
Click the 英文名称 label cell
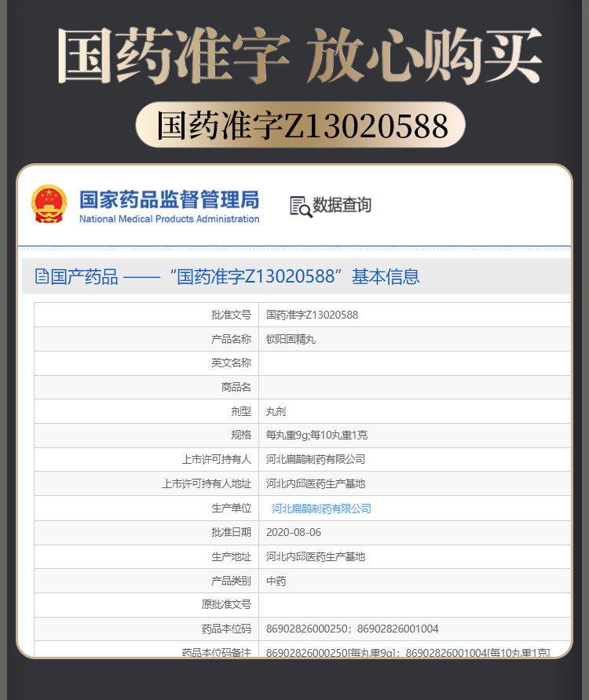coord(147,363)
